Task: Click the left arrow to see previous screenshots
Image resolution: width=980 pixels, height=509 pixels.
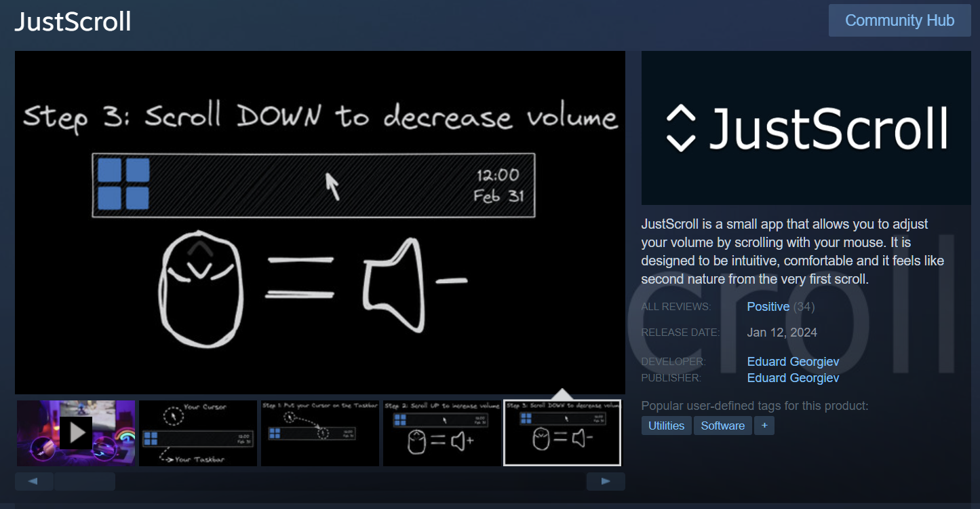Action: click(33, 481)
